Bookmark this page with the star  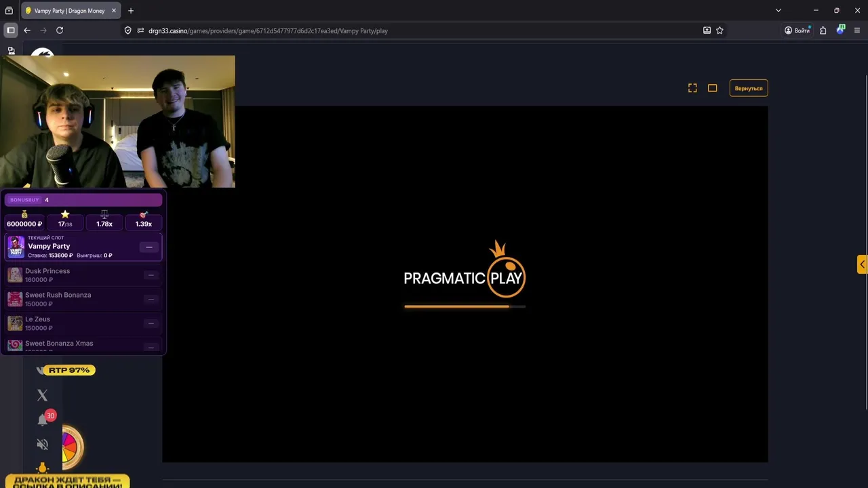coord(719,30)
